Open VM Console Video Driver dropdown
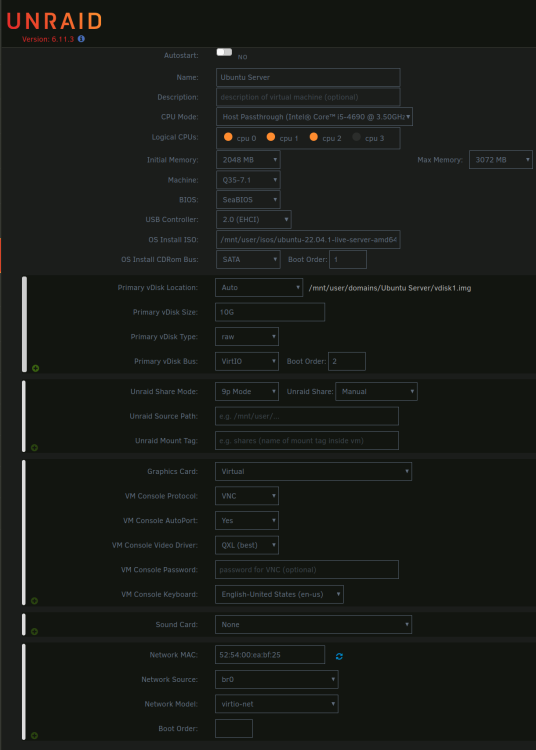Viewport: 536px width, 750px height. [x=247, y=545]
